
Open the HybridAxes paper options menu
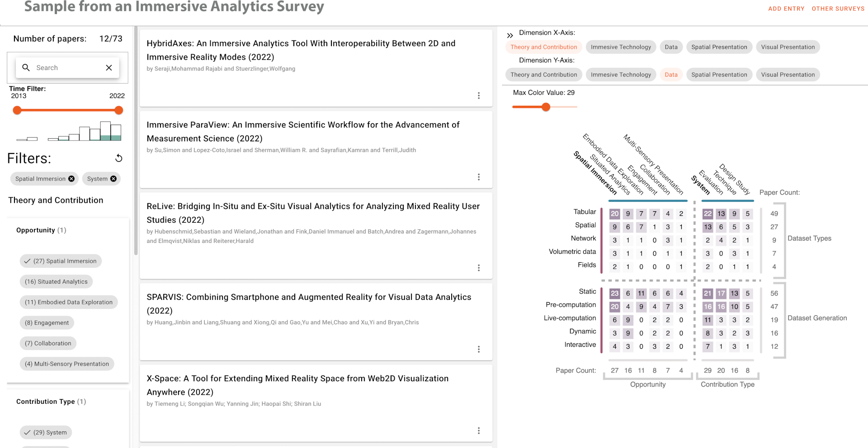[479, 96]
